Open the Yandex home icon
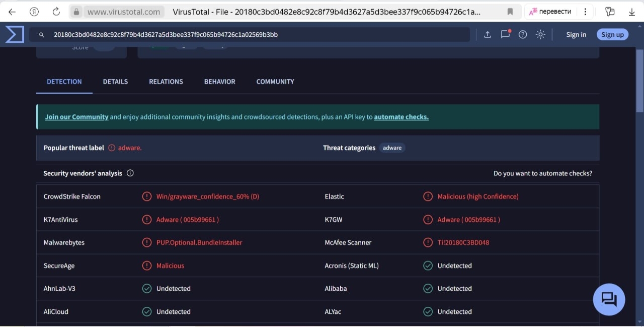 pos(34,12)
